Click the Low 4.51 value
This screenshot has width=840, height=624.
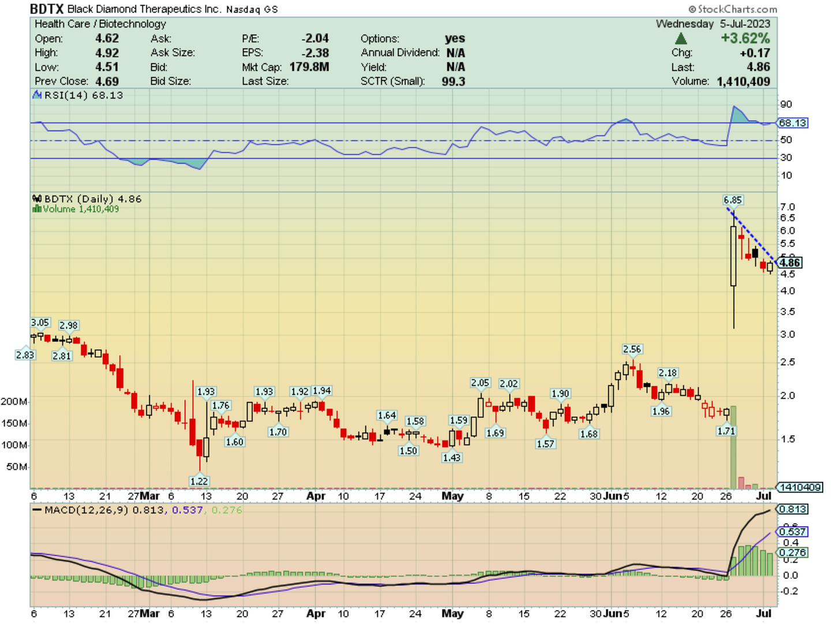[x=107, y=67]
